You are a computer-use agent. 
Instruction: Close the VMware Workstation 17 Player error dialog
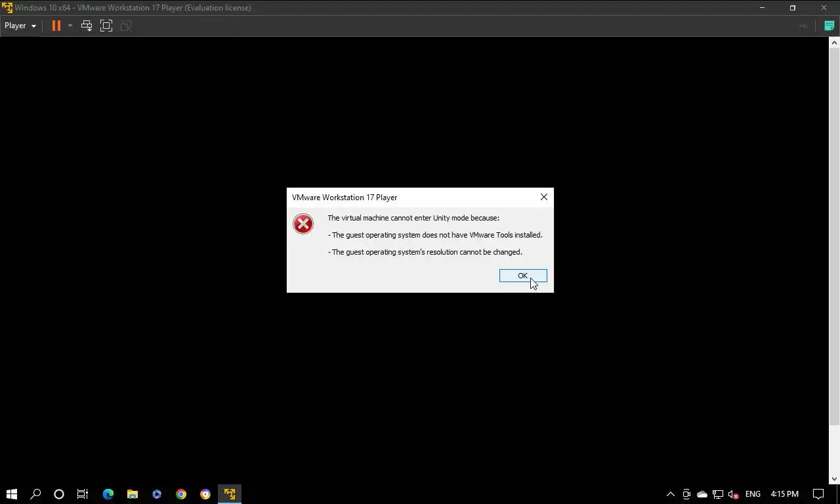pyautogui.click(x=543, y=197)
